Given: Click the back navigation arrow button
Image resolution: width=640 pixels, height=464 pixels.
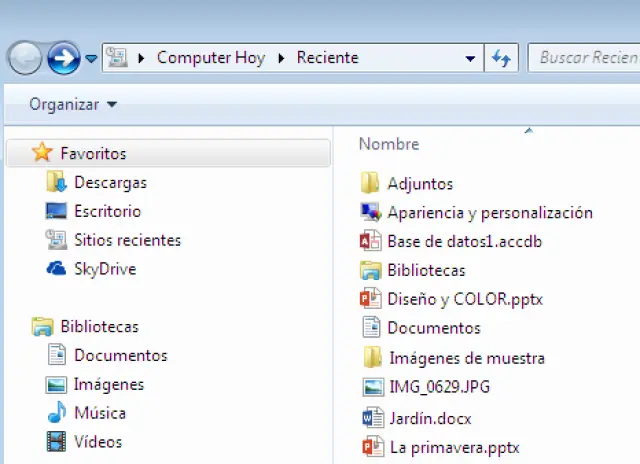Looking at the screenshot, I should (25, 58).
